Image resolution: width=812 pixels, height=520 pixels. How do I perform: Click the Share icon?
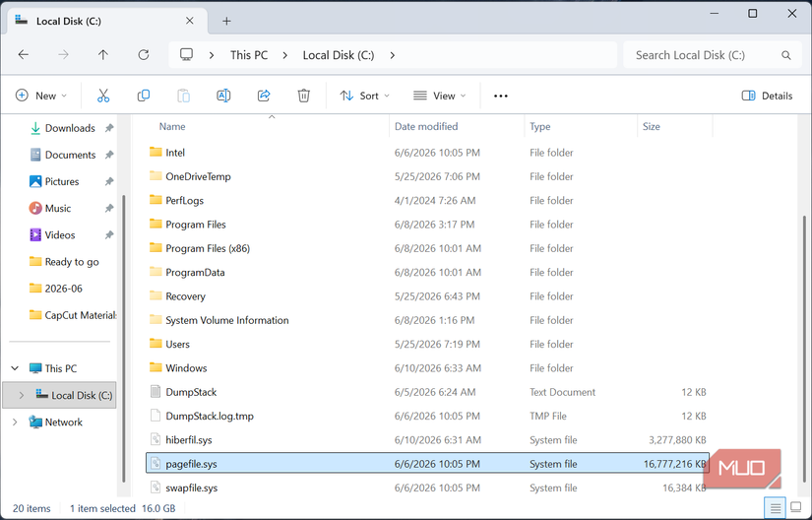pyautogui.click(x=264, y=96)
